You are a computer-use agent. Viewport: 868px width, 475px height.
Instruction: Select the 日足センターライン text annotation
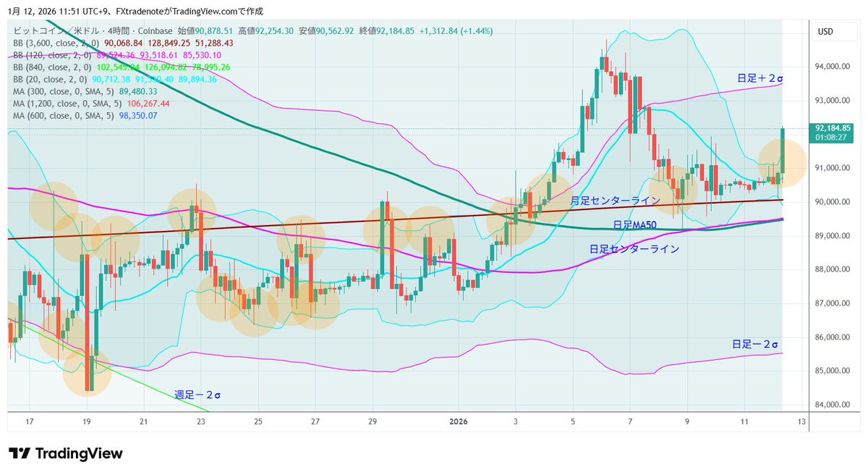point(634,248)
